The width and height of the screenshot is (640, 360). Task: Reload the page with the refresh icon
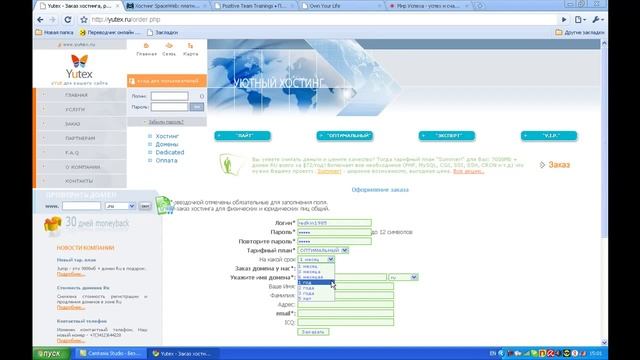coord(68,20)
